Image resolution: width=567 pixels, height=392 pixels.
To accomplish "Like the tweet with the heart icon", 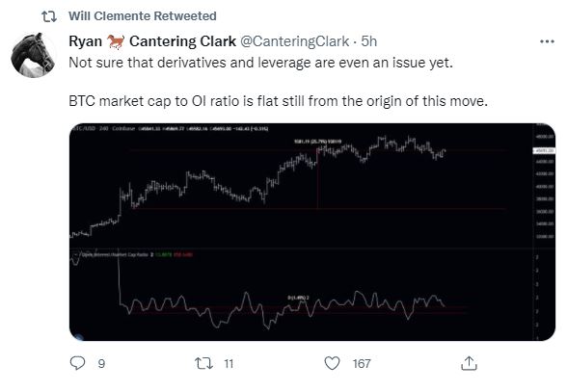I will pos(332,363).
